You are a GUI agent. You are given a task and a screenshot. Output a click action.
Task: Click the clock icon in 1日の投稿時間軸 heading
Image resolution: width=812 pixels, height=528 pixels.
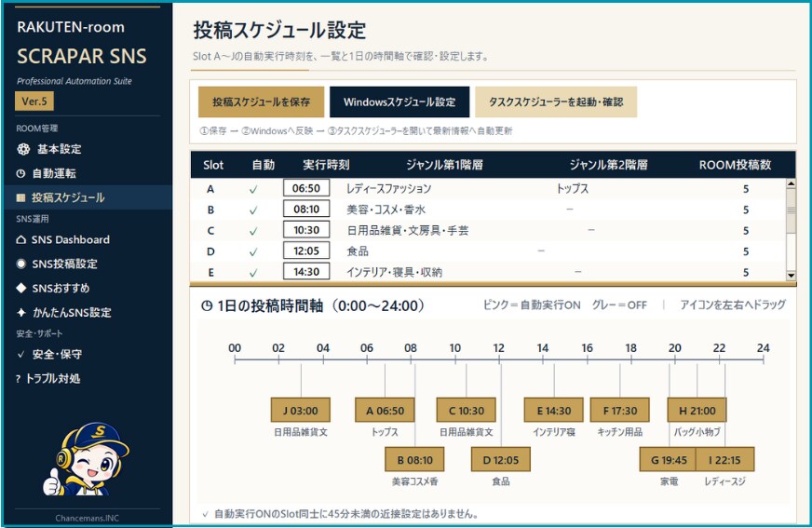coord(207,306)
